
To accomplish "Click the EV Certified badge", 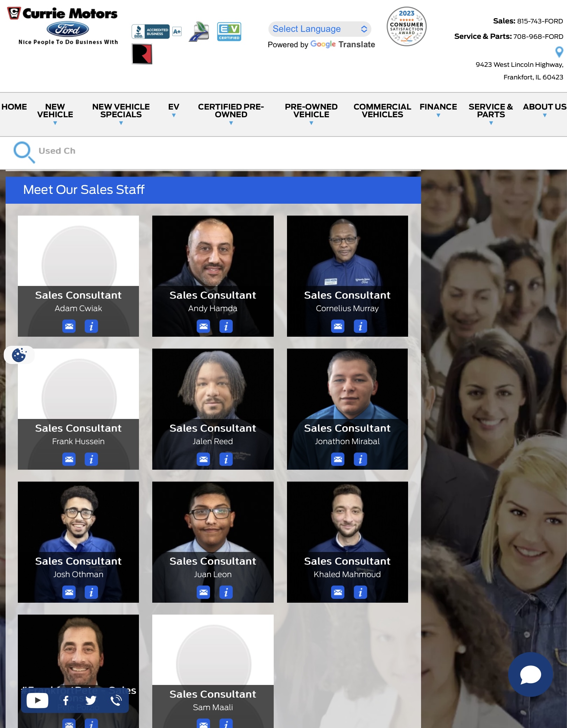I will pos(229,31).
